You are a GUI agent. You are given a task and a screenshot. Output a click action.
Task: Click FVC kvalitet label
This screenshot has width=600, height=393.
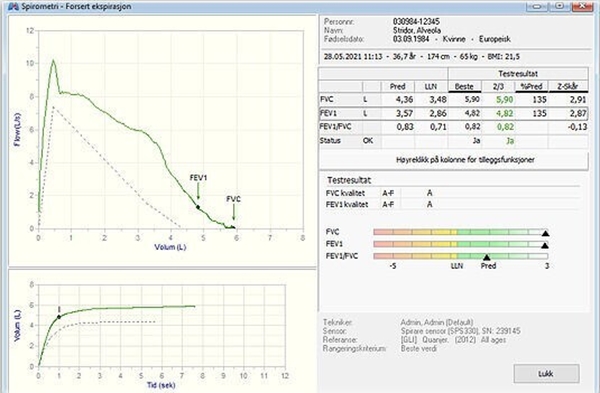coord(345,193)
